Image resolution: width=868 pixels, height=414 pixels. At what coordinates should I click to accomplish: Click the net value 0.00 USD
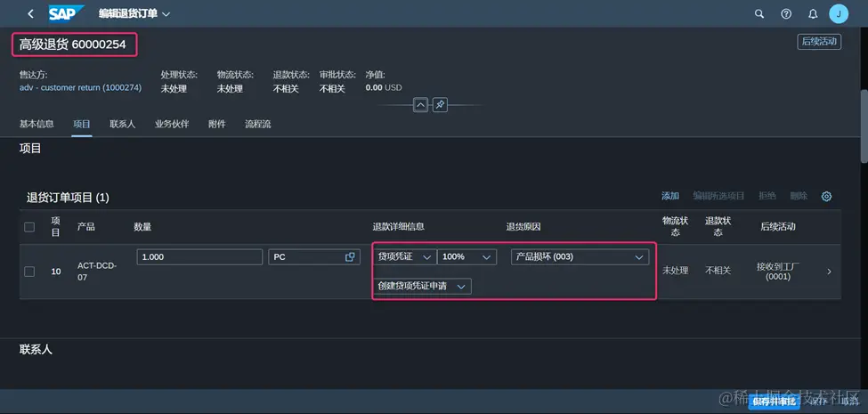384,87
